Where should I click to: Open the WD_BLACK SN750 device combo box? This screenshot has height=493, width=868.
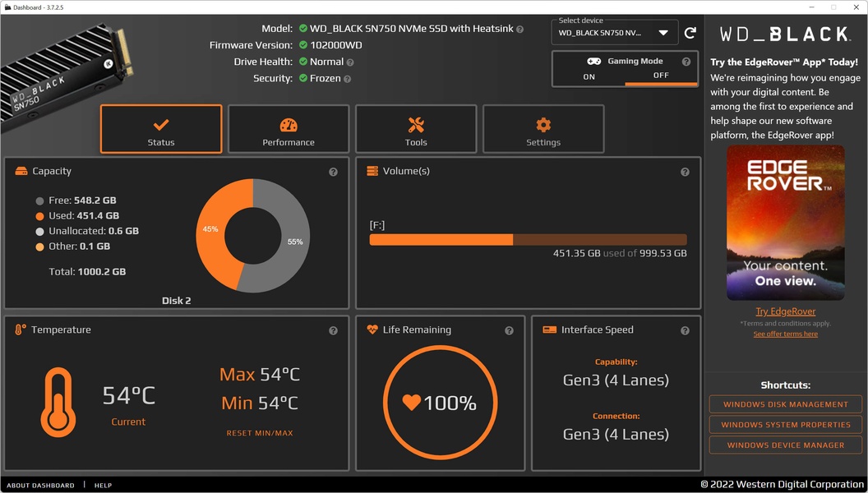615,33
